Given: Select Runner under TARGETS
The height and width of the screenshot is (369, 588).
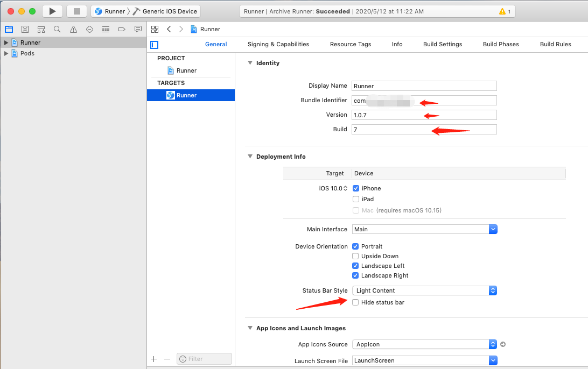Looking at the screenshot, I should pos(191,95).
